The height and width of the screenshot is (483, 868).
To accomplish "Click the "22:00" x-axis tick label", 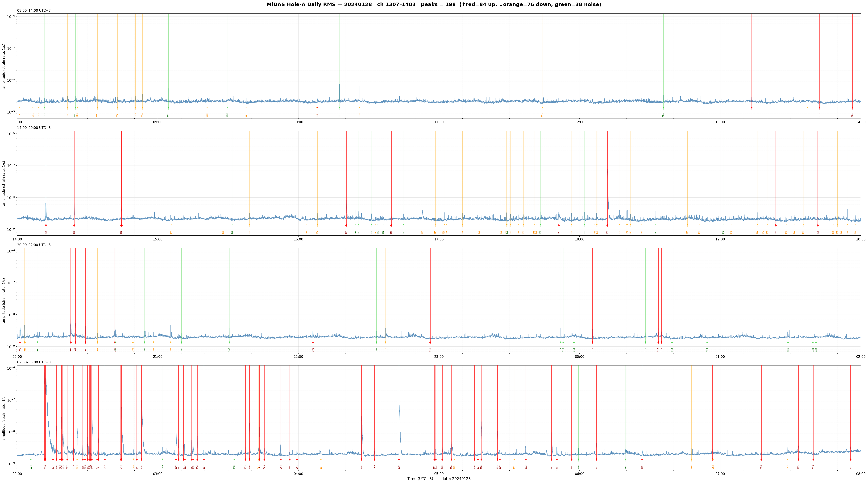I will pos(298,356).
